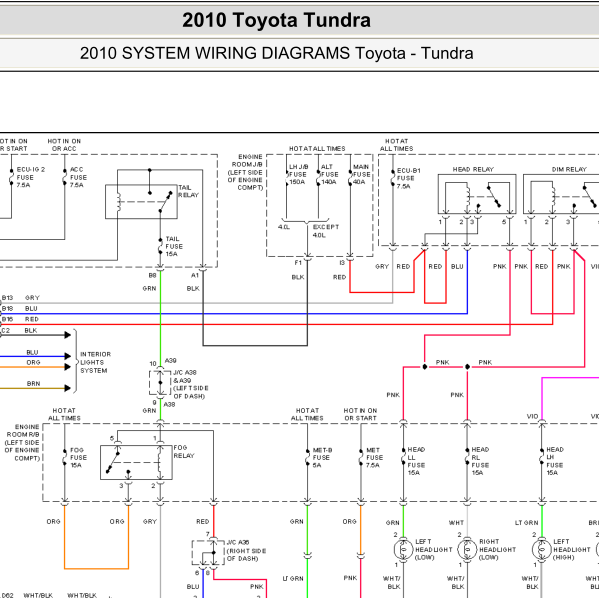Screen dimensions: 599x598
Task: Click the 'ALT FUSE 140A' label
Action: point(329,175)
